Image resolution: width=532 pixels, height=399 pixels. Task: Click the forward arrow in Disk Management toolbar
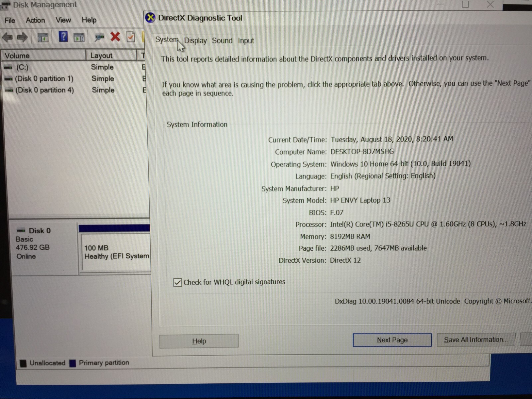22,37
